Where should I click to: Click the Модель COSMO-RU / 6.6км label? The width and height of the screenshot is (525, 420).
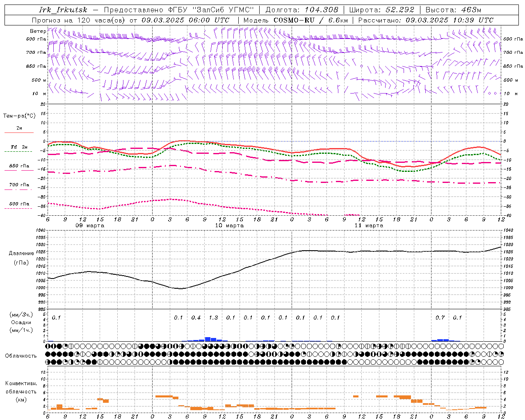296,20
